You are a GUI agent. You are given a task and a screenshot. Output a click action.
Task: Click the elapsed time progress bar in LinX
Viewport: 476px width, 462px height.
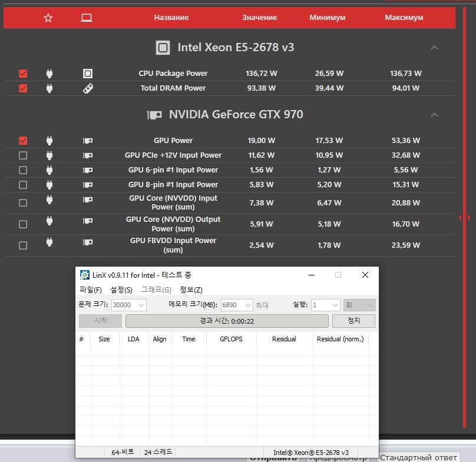[x=227, y=321]
